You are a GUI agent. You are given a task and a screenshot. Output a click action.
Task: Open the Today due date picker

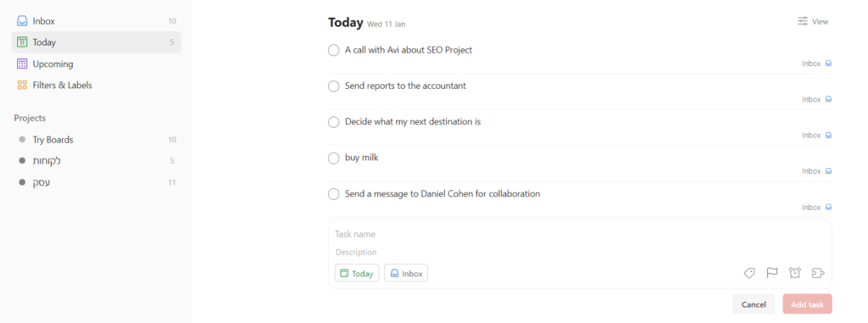(357, 273)
